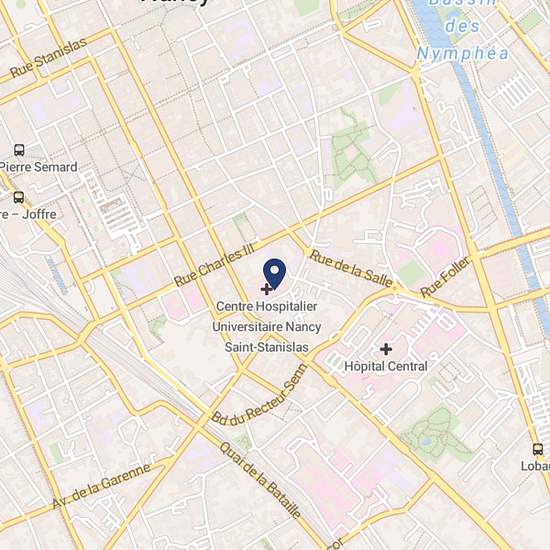The width and height of the screenshot is (550, 550).
Task: Click the dark blue location pin marker
Action: (274, 274)
